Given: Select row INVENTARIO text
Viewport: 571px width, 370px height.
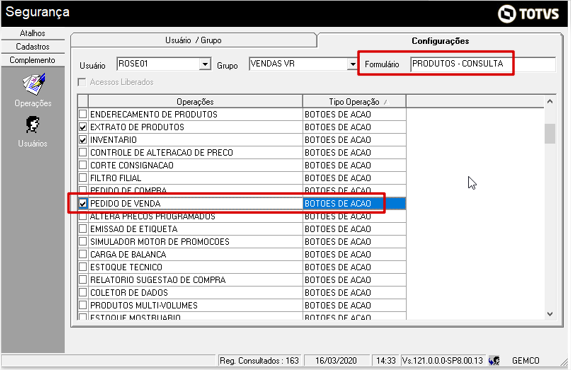Looking at the screenshot, I should pyautogui.click(x=113, y=140).
